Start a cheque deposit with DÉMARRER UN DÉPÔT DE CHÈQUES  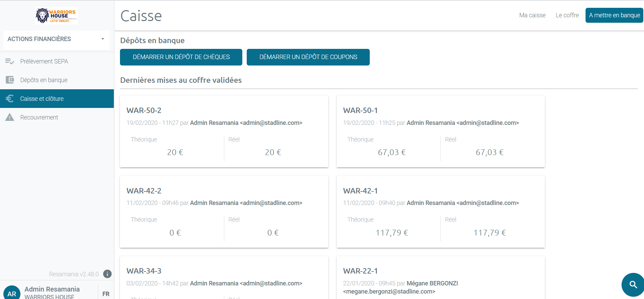181,57
